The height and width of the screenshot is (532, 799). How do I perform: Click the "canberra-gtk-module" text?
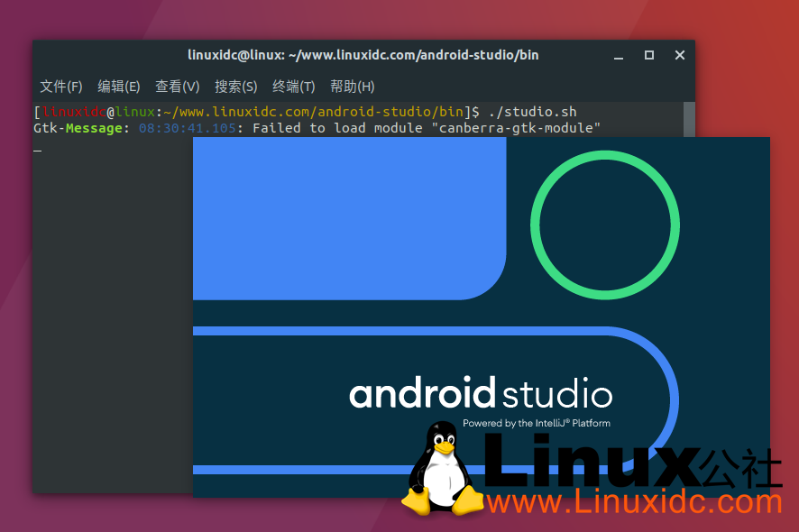point(516,128)
